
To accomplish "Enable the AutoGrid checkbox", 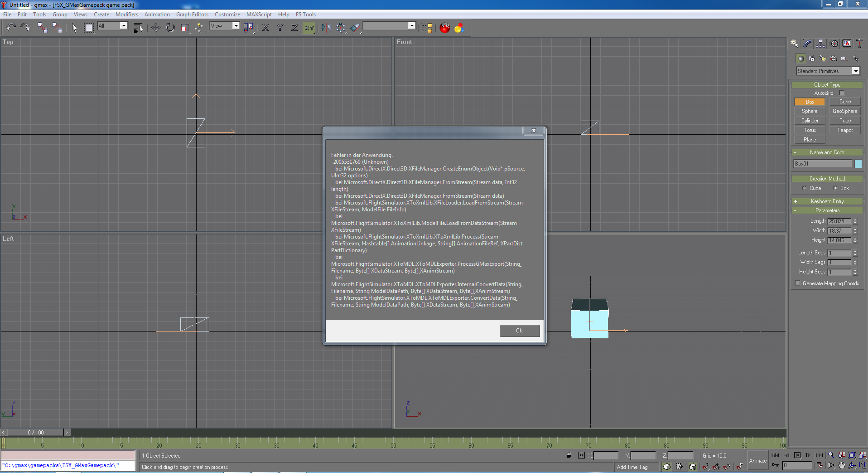I will [842, 93].
